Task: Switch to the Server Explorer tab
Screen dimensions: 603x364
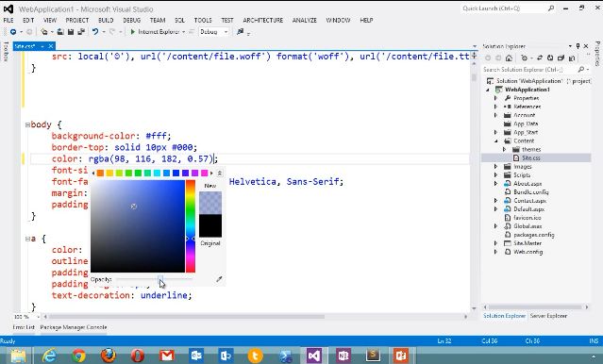Action: (548, 316)
